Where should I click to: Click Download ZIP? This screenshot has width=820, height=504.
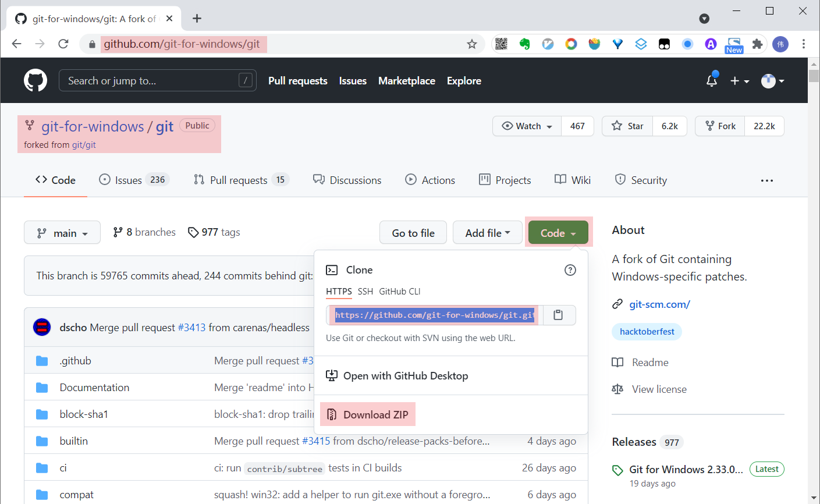368,414
